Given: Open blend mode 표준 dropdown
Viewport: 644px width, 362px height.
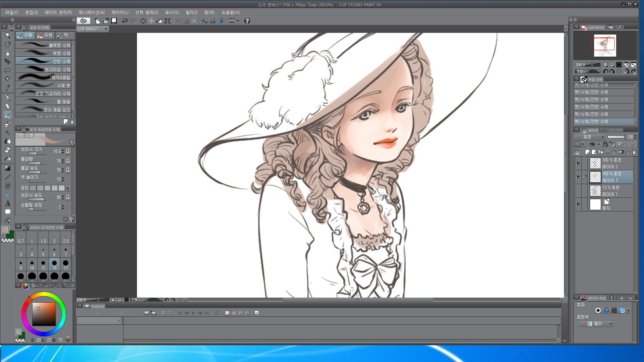Looking at the screenshot, I should (x=589, y=137).
